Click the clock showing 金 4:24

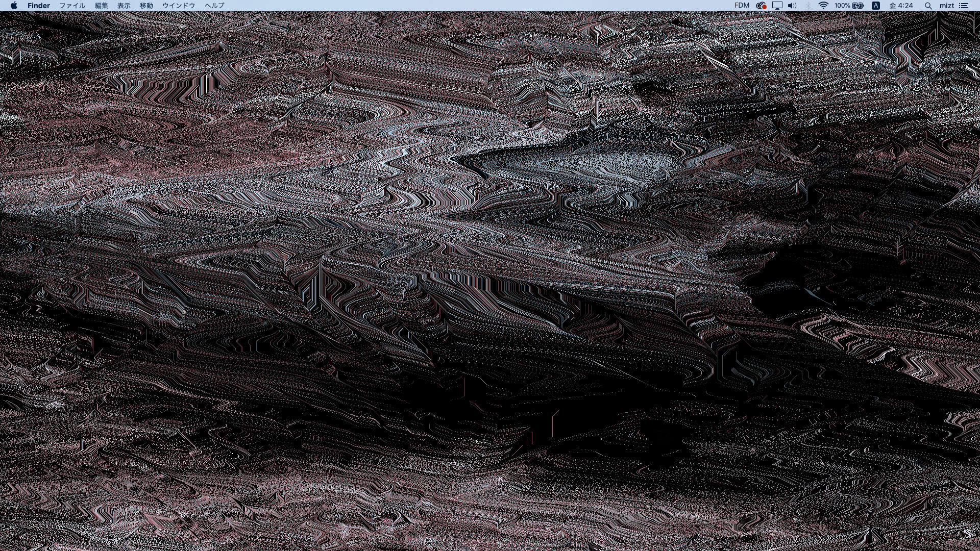coord(901,6)
